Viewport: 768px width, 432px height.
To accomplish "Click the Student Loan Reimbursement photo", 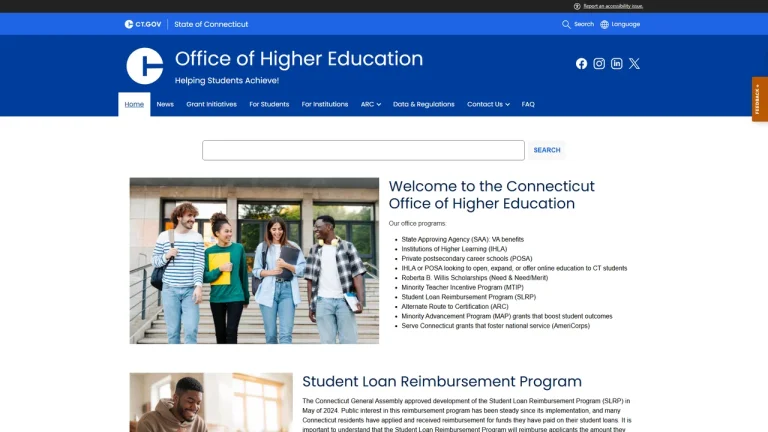I will coord(211,403).
